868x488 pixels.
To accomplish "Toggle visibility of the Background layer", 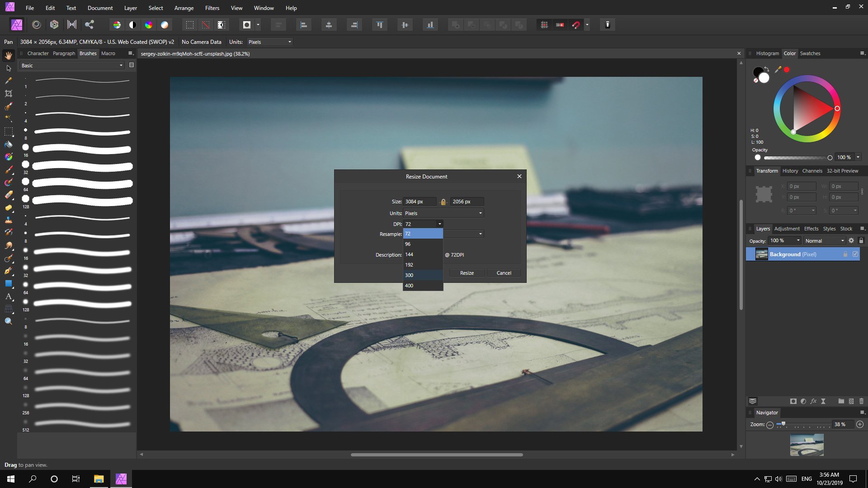I will pyautogui.click(x=855, y=254).
